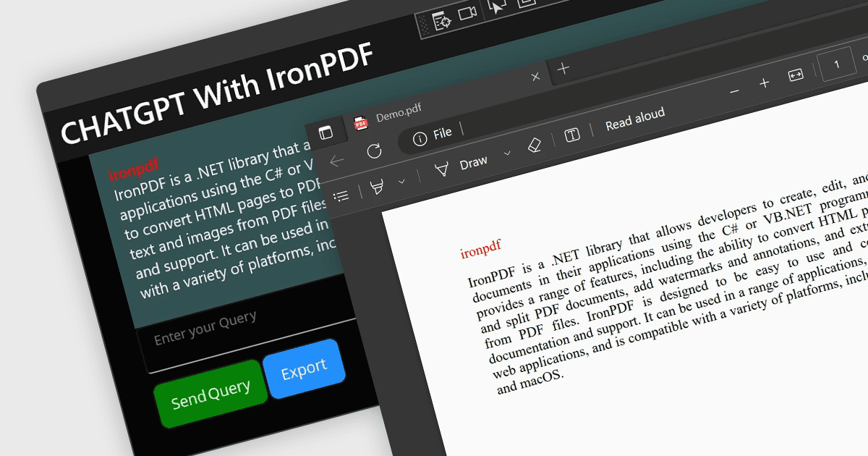This screenshot has height=456, width=868.
Task: Click the red ironpdf label in chat
Action: [133, 169]
